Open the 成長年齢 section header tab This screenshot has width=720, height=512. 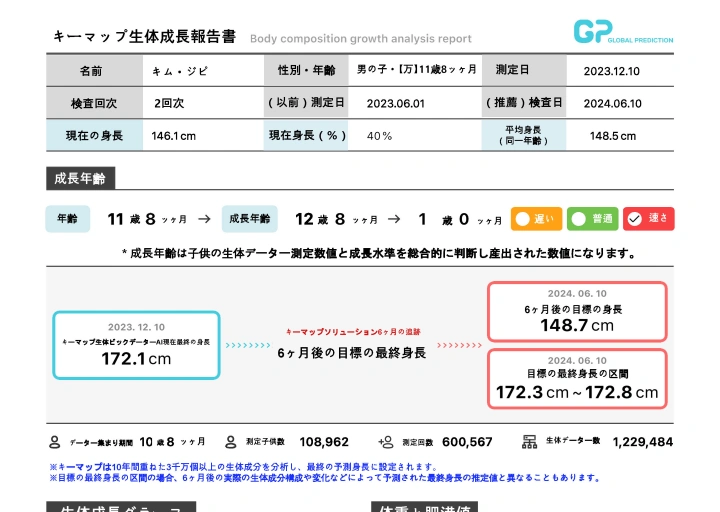coord(80,179)
